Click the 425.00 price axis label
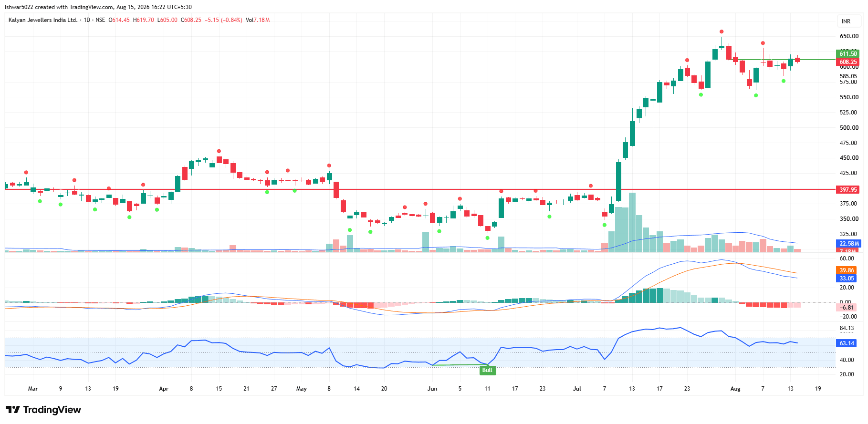The image size is (868, 424). [849, 173]
